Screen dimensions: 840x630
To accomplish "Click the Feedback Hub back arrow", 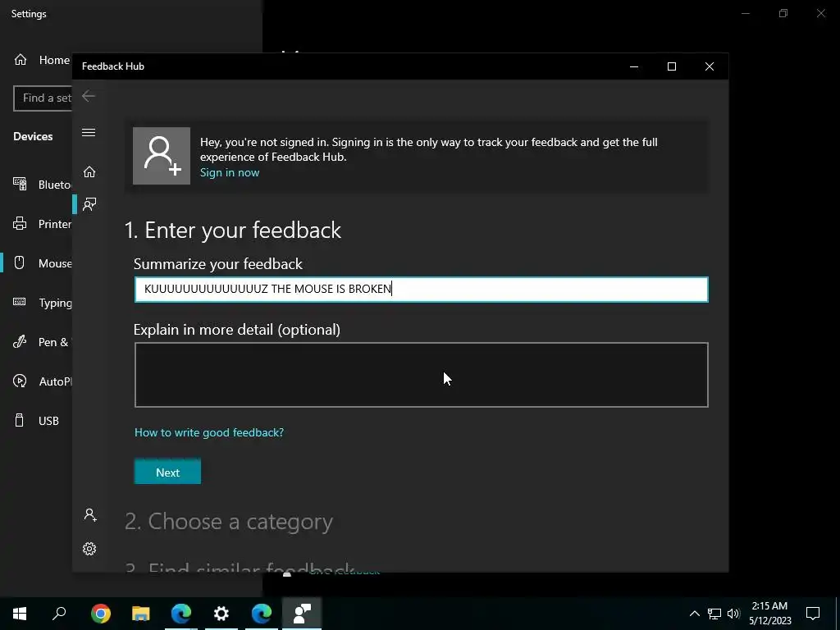I will tap(89, 97).
